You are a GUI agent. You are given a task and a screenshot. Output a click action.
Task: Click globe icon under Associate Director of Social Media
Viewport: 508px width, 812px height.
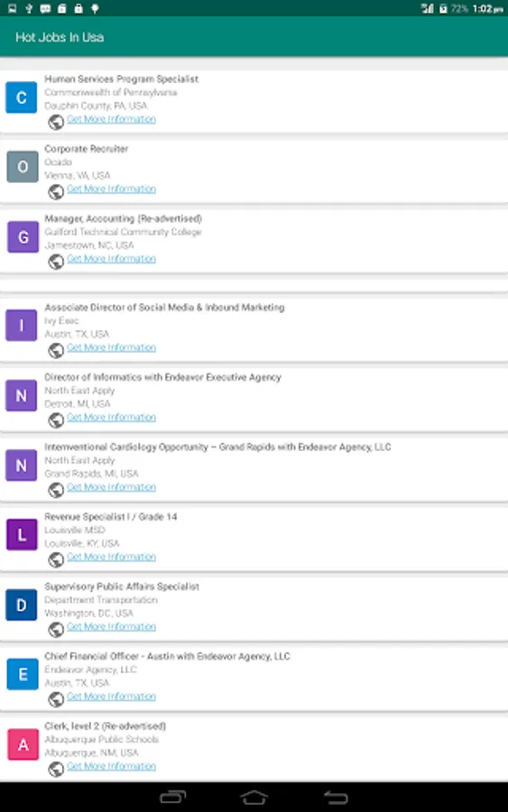coord(56,351)
